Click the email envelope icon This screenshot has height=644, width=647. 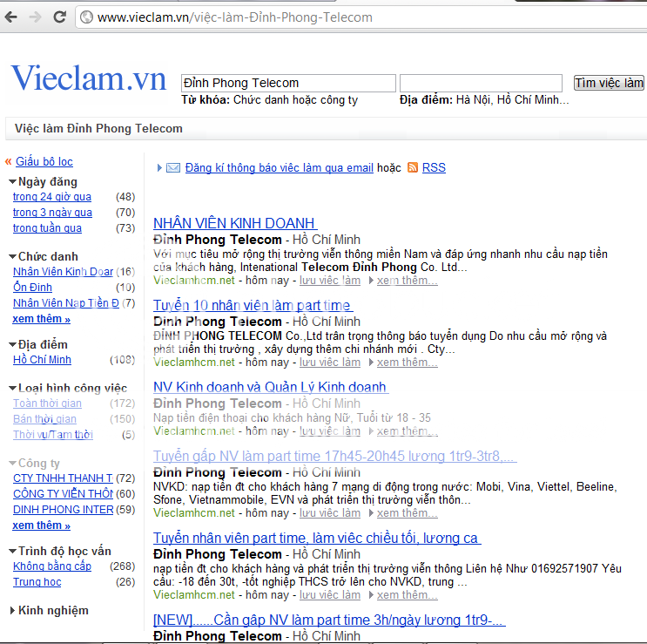pyautogui.click(x=173, y=167)
